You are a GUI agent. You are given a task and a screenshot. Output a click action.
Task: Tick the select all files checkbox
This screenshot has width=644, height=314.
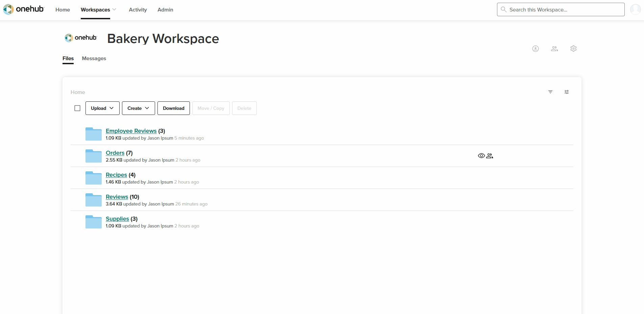(x=77, y=108)
